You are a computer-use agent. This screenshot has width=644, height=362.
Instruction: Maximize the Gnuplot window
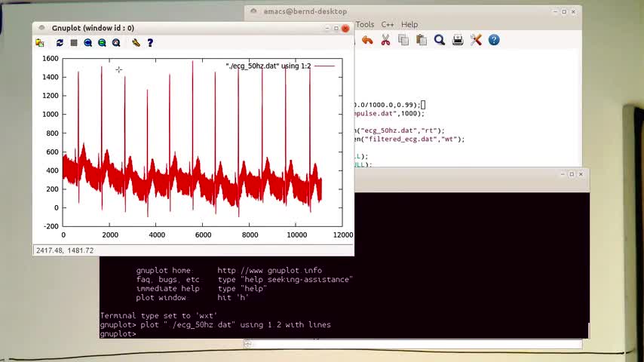coord(336,29)
